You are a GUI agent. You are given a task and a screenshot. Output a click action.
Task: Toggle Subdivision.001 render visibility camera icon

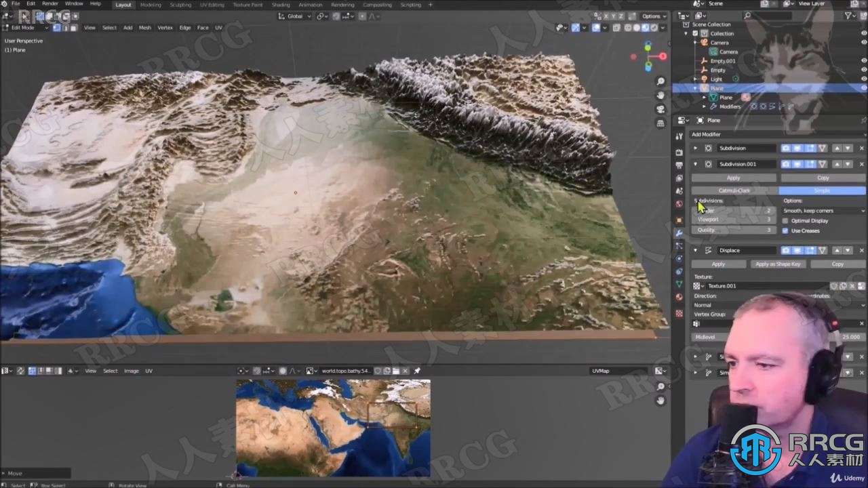click(786, 164)
